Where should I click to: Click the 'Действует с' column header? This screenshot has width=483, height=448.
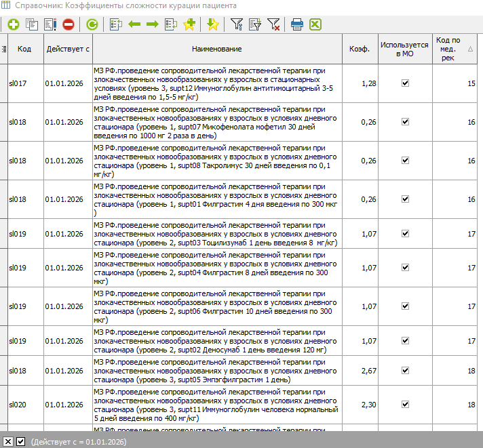[68, 49]
